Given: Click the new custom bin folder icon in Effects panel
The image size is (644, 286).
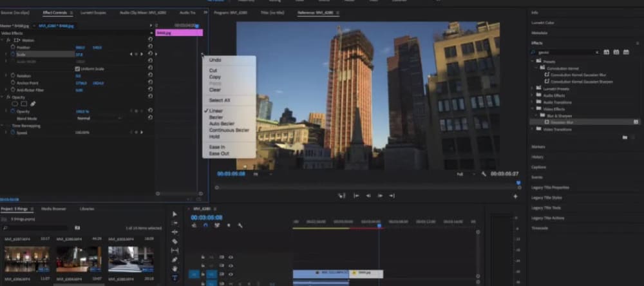Looking at the screenshot, I should (x=625, y=137).
